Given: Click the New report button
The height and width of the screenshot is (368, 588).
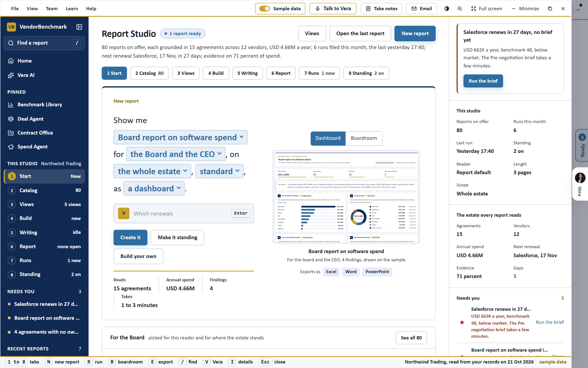Looking at the screenshot, I should coord(415,34).
